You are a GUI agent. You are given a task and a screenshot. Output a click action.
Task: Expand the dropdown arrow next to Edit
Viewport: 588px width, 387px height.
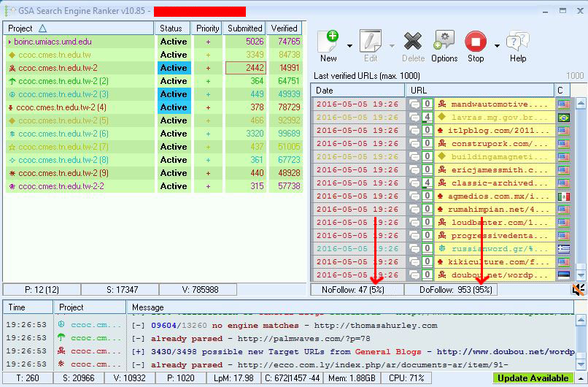pos(392,46)
